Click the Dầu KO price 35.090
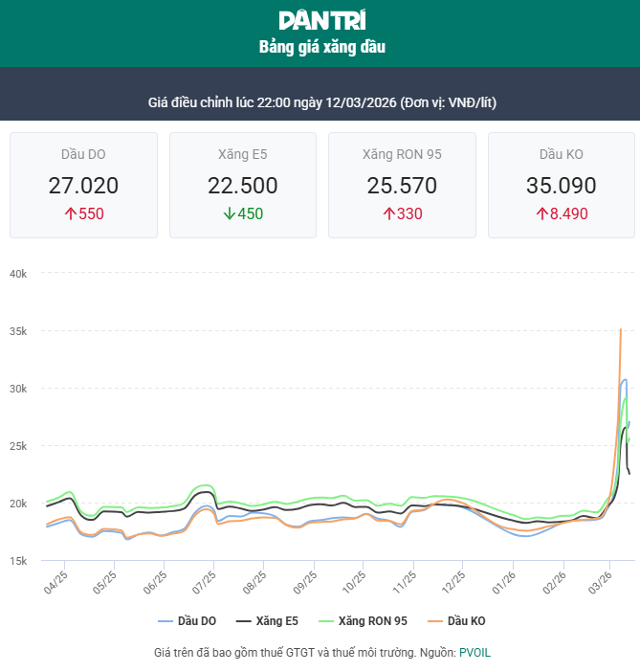Viewport: 640px width, 672px height. [562, 186]
